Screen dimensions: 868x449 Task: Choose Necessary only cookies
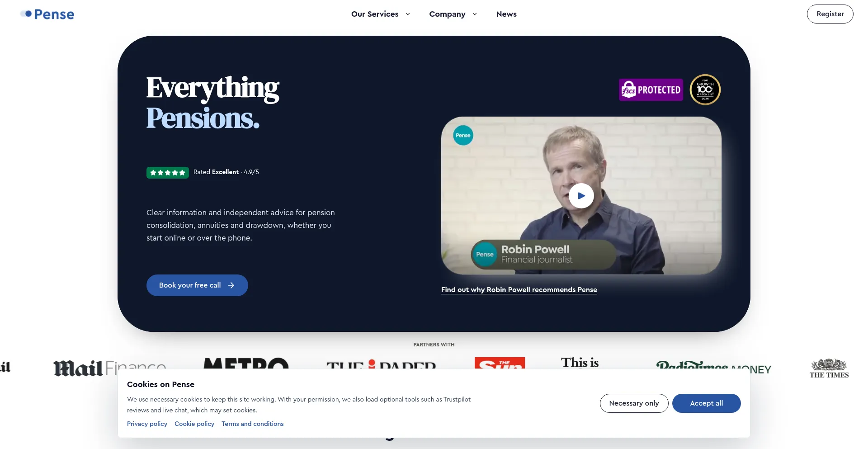(634, 403)
